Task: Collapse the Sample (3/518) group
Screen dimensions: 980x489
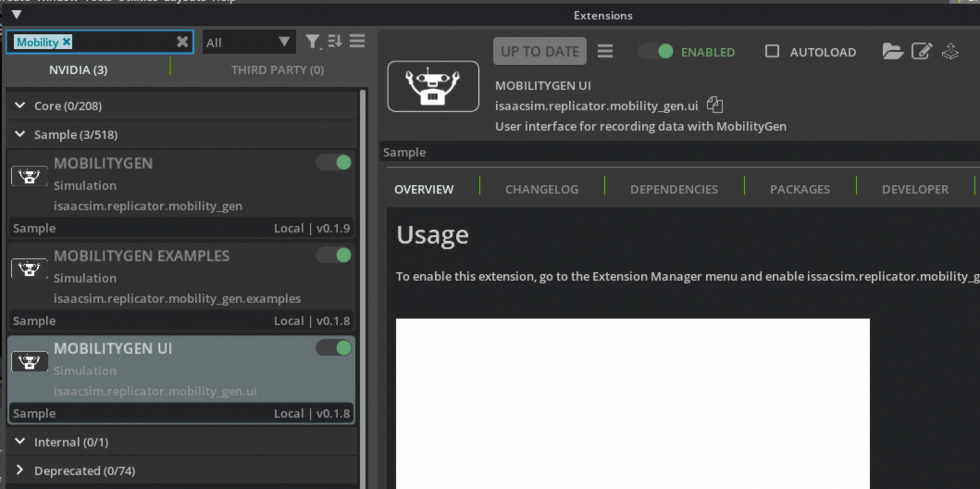Action: pyautogui.click(x=20, y=134)
